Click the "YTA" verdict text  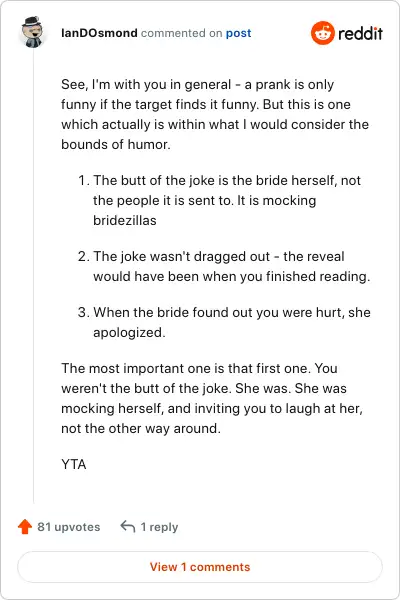pos(74,464)
